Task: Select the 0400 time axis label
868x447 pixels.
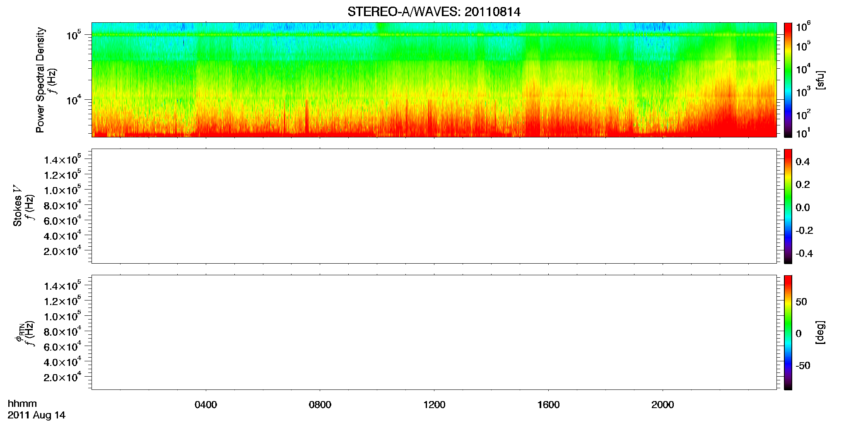Action: point(206,405)
